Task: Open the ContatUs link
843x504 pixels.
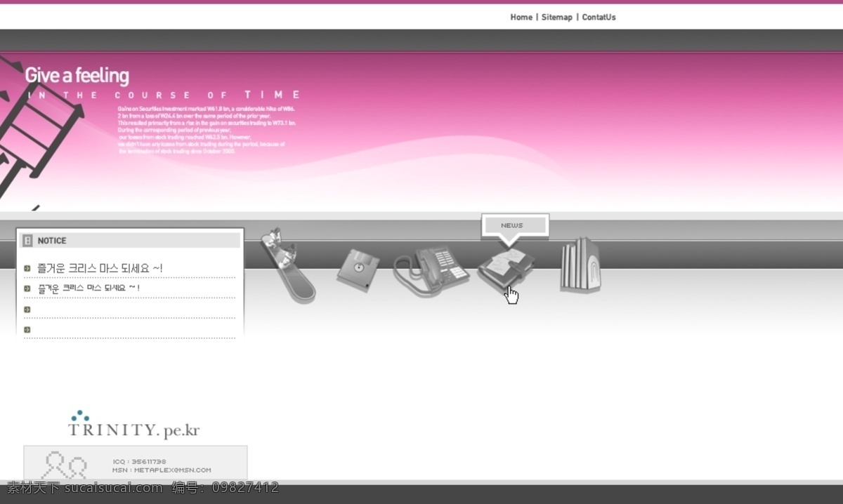Action: [x=599, y=17]
